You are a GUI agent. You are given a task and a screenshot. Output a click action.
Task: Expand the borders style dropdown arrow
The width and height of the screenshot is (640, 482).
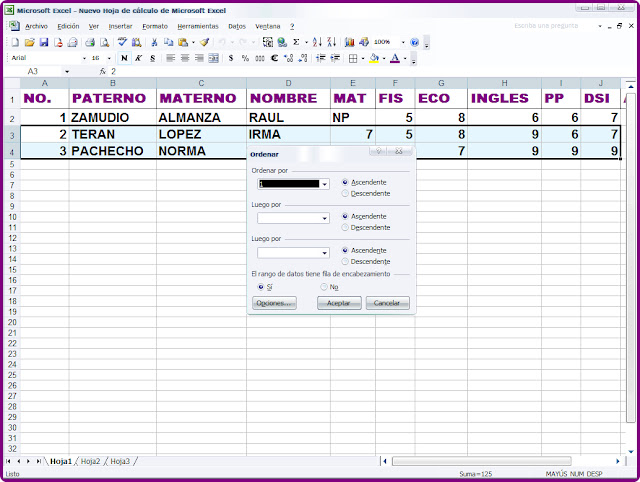pos(363,58)
